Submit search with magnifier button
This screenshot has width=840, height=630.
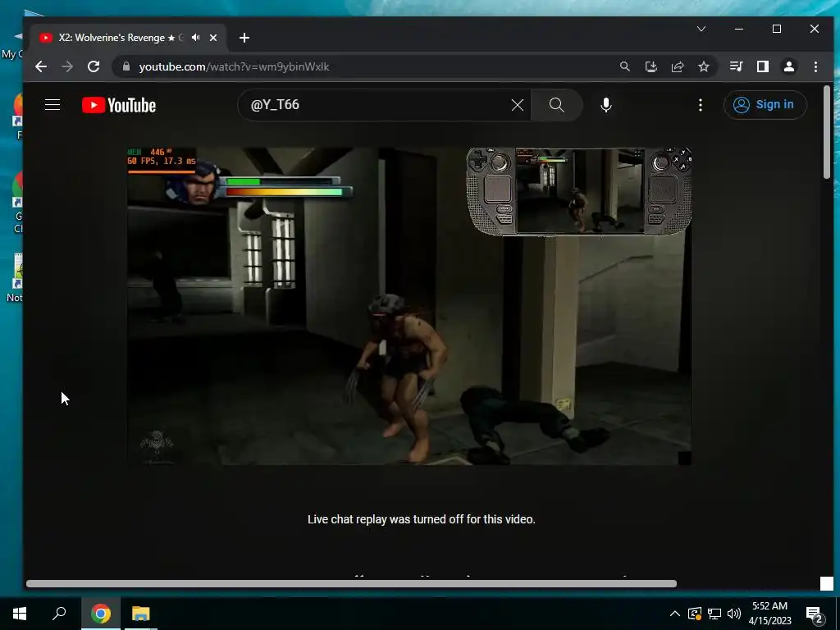point(557,105)
